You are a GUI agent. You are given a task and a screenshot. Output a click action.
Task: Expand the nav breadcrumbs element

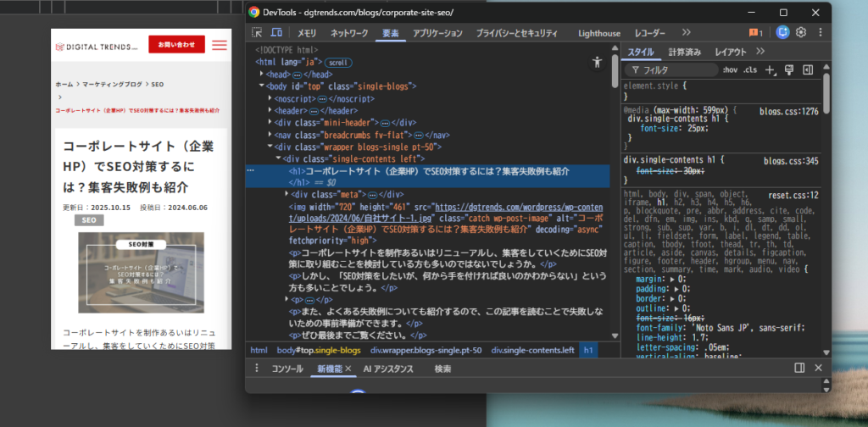coord(270,135)
